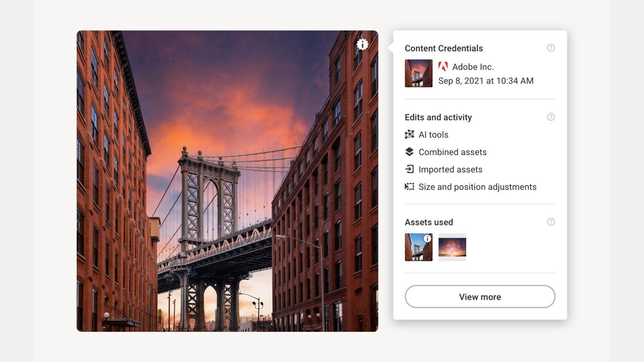Click the "Assets used" heading
This screenshot has width=644, height=362.
(x=429, y=222)
